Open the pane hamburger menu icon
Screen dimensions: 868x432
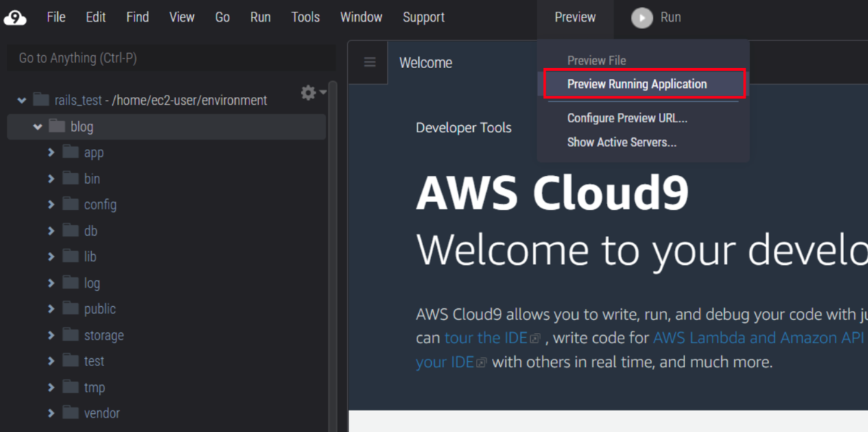370,62
